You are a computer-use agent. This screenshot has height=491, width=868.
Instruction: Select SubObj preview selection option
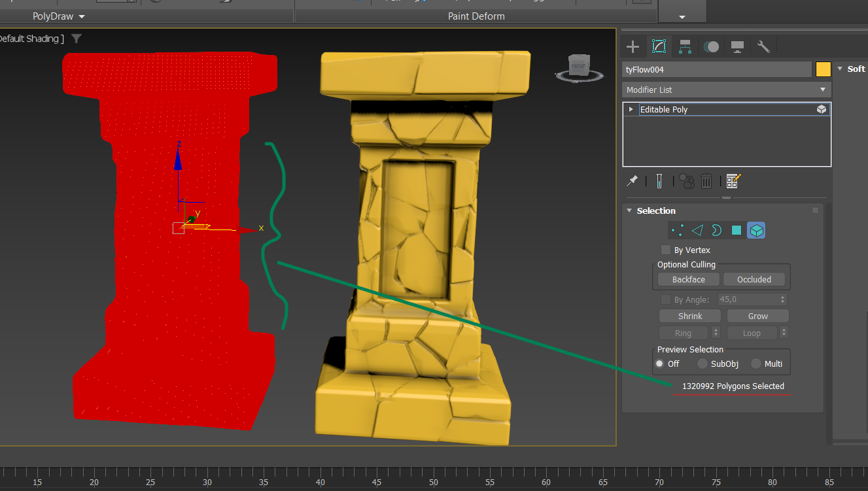[703, 364]
